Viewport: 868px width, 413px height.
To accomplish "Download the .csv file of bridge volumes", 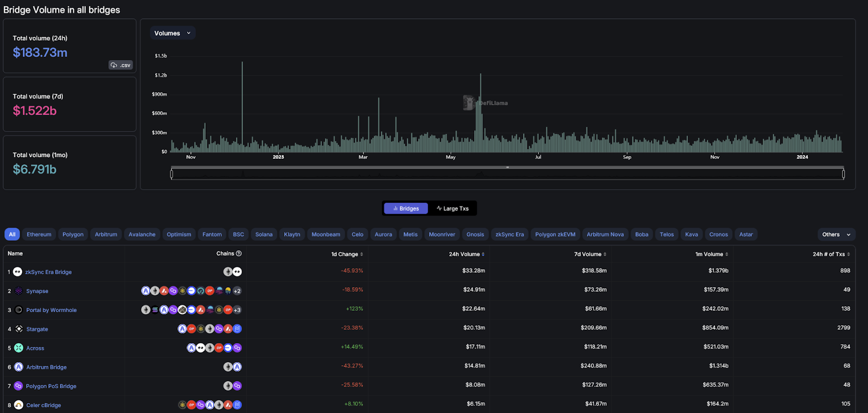I will (121, 65).
